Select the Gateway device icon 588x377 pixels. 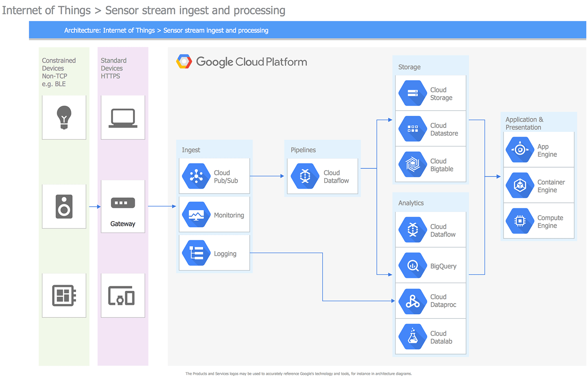tap(123, 202)
